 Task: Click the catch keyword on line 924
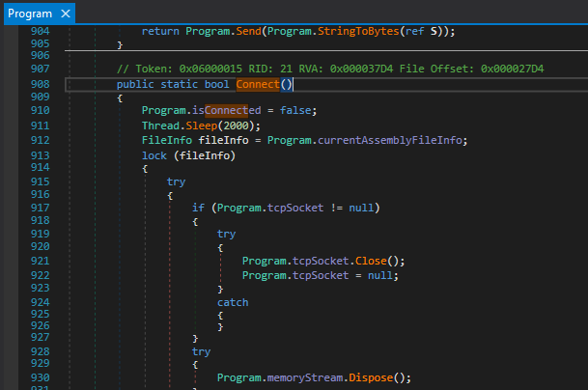233,302
